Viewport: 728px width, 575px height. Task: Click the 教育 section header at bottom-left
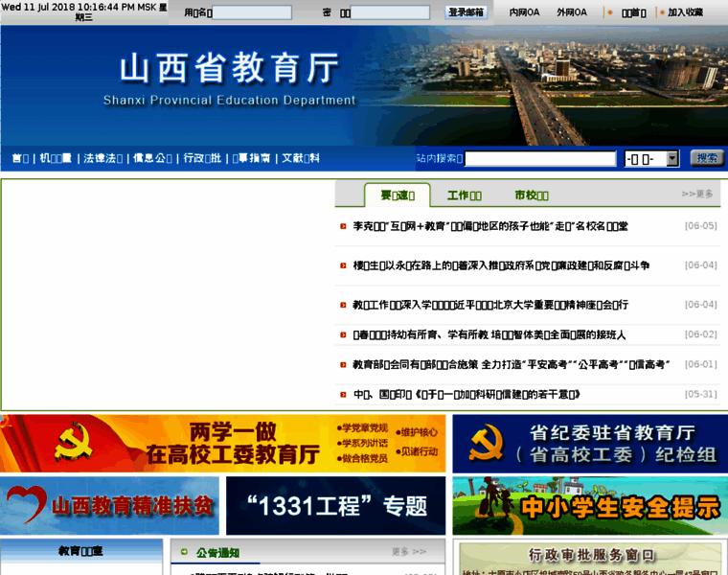coord(80,551)
